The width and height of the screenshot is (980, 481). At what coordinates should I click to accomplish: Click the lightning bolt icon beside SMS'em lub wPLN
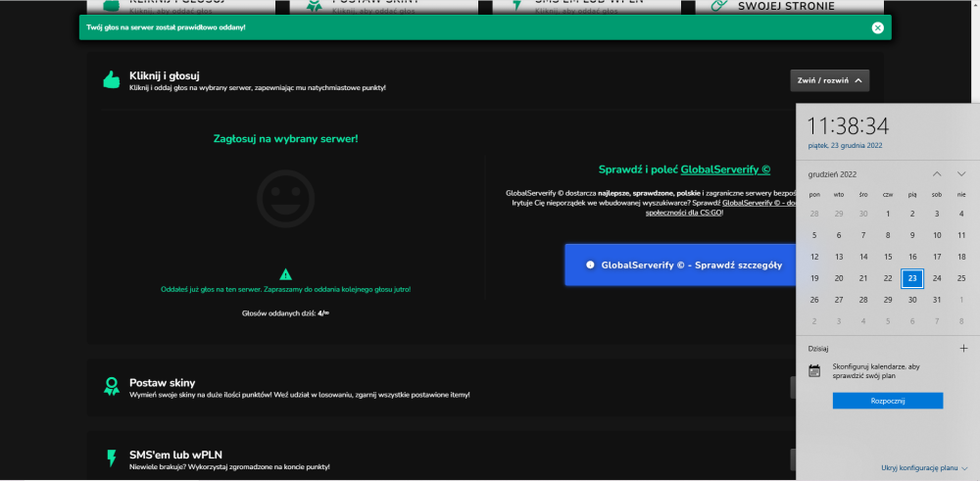pos(112,458)
